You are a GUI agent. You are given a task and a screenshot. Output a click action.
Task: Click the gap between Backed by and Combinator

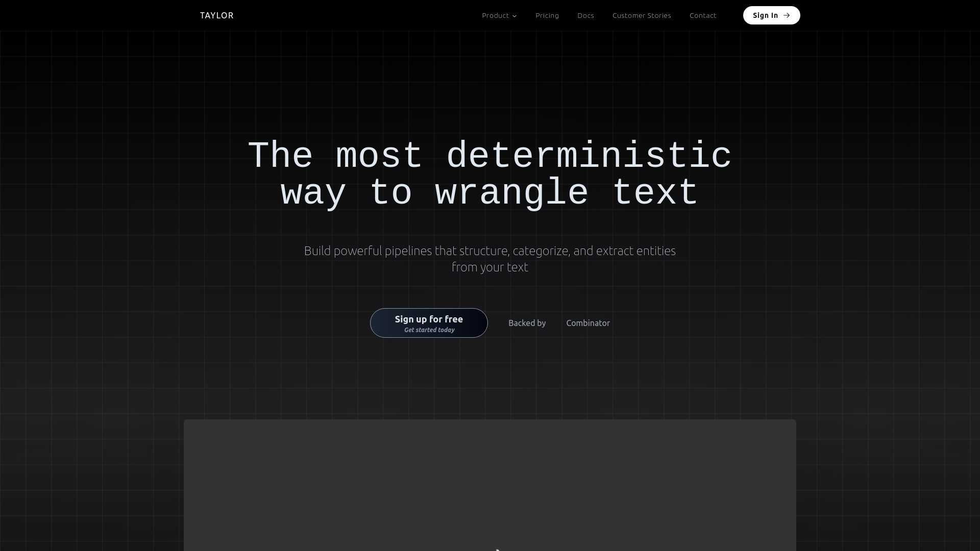click(556, 323)
